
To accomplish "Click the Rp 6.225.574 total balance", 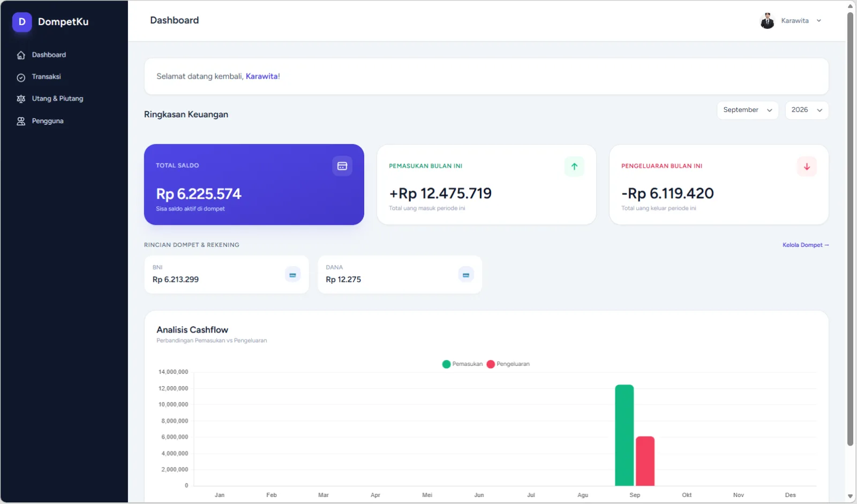I will [x=199, y=194].
